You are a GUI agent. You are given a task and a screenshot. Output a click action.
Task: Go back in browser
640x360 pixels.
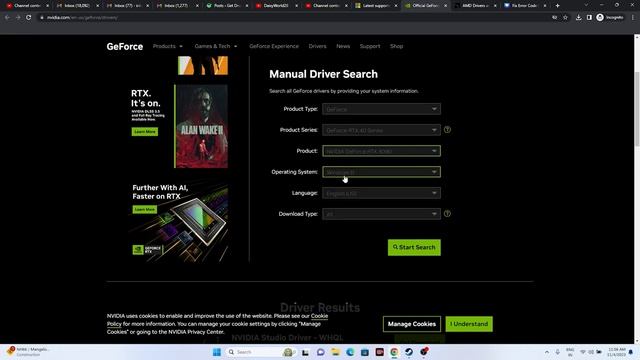(x=7, y=18)
